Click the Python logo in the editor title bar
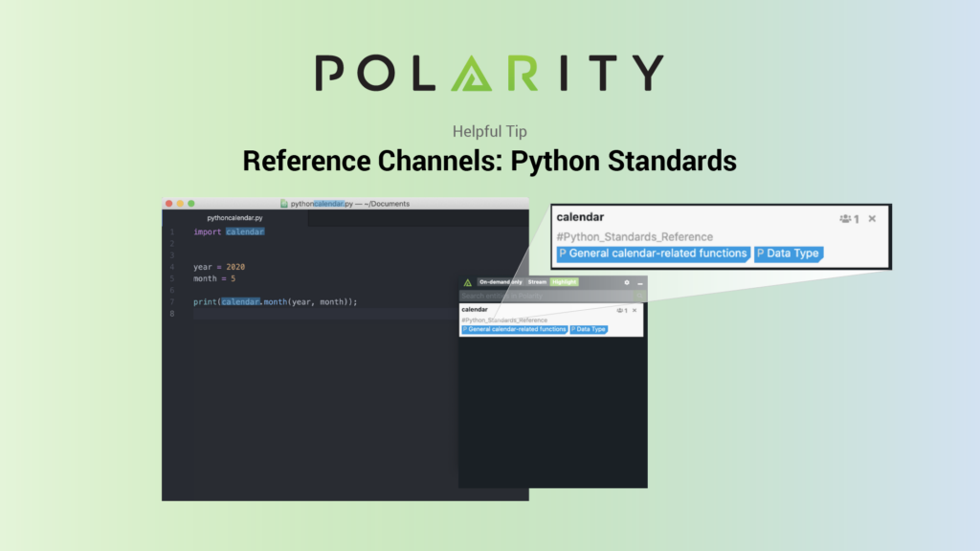The width and height of the screenshot is (980, 551). (x=285, y=203)
